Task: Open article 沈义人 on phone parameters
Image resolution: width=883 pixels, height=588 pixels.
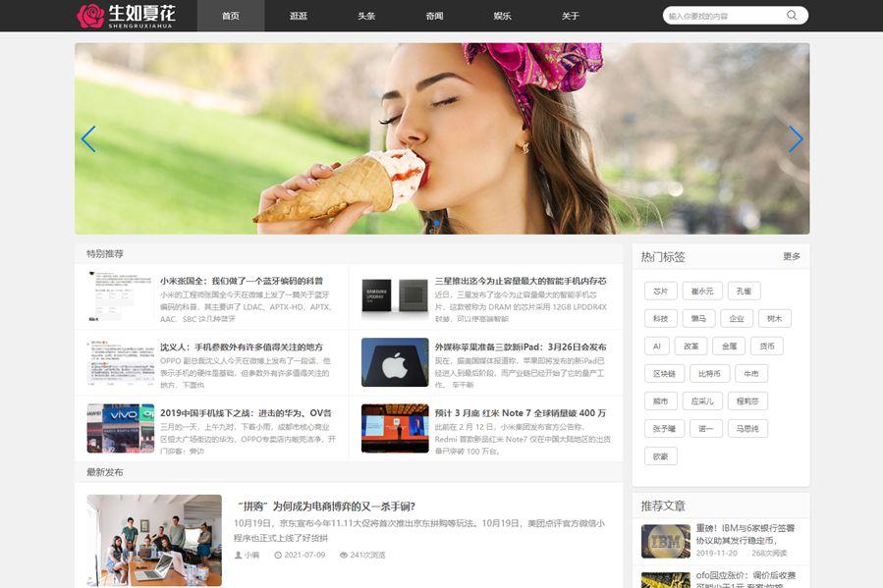Action: tap(242, 347)
